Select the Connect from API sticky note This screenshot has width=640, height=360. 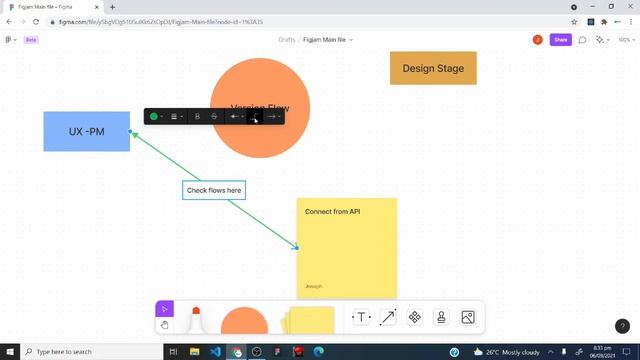coord(347,248)
